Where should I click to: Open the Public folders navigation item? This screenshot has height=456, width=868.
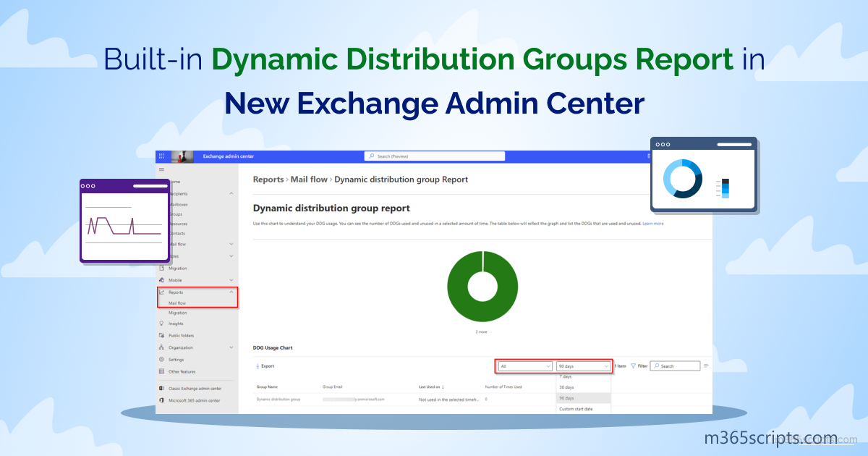[181, 336]
